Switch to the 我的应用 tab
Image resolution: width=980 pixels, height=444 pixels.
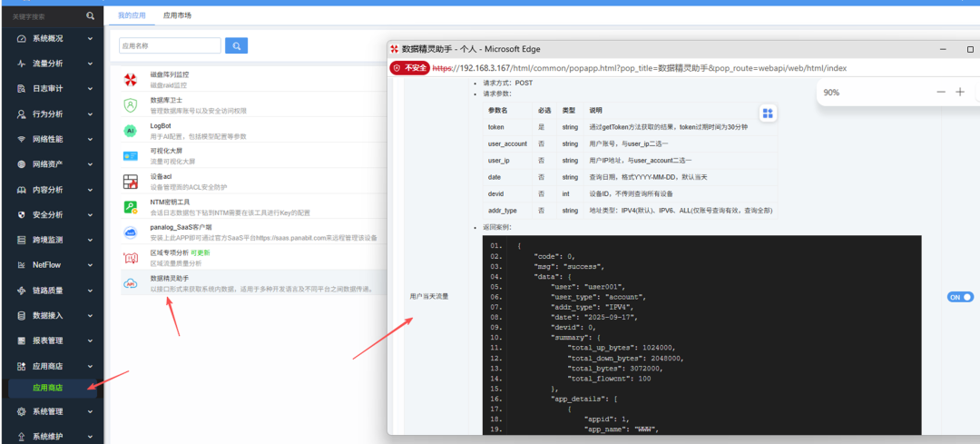pyautogui.click(x=132, y=15)
